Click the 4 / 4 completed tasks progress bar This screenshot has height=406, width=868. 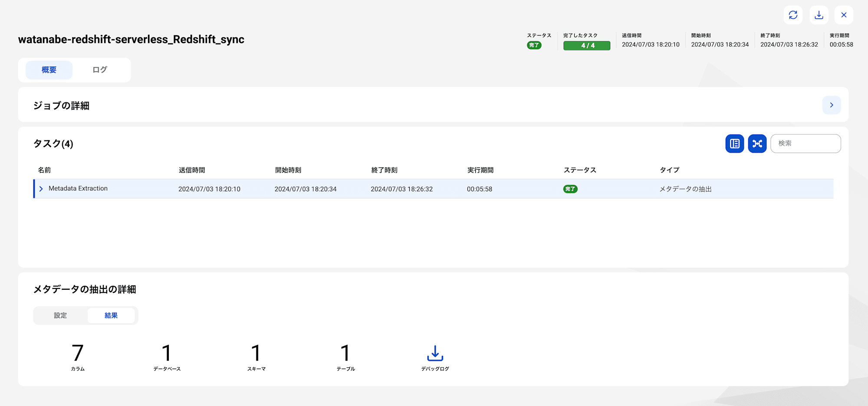587,46
